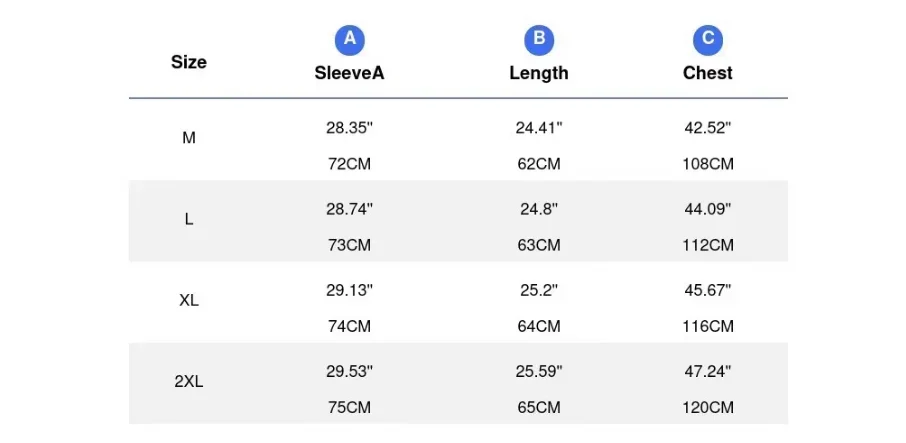Select the 2XL size row label

click(189, 381)
